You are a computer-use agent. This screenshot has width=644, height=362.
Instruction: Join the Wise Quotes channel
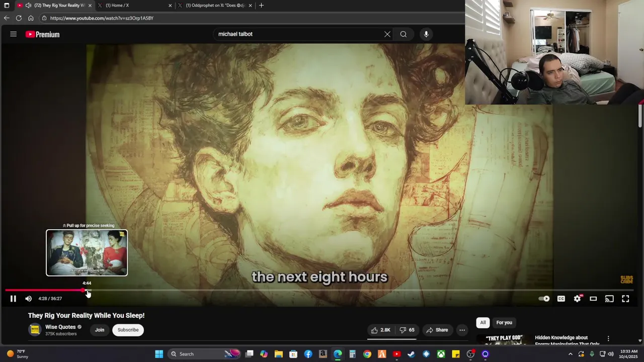tap(100, 330)
